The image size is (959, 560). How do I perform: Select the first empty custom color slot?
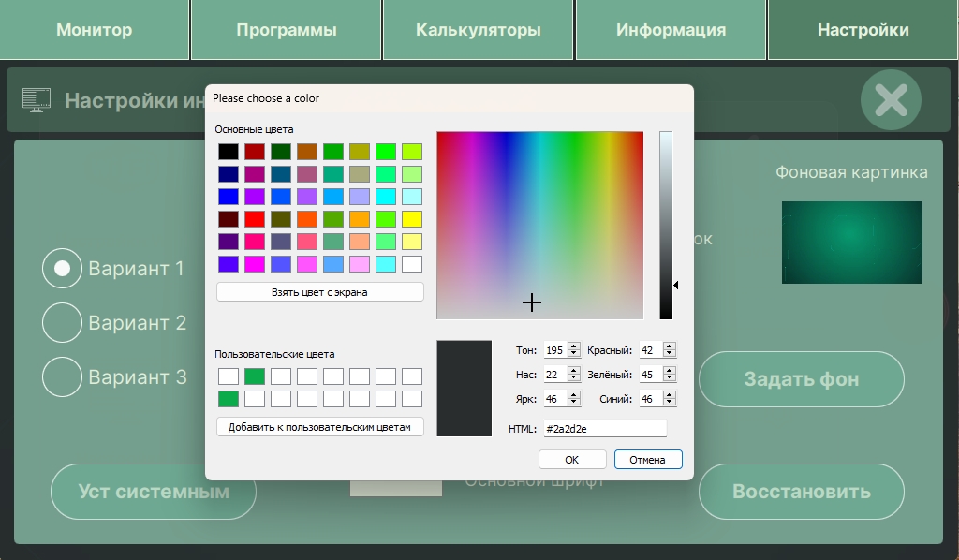(x=229, y=376)
